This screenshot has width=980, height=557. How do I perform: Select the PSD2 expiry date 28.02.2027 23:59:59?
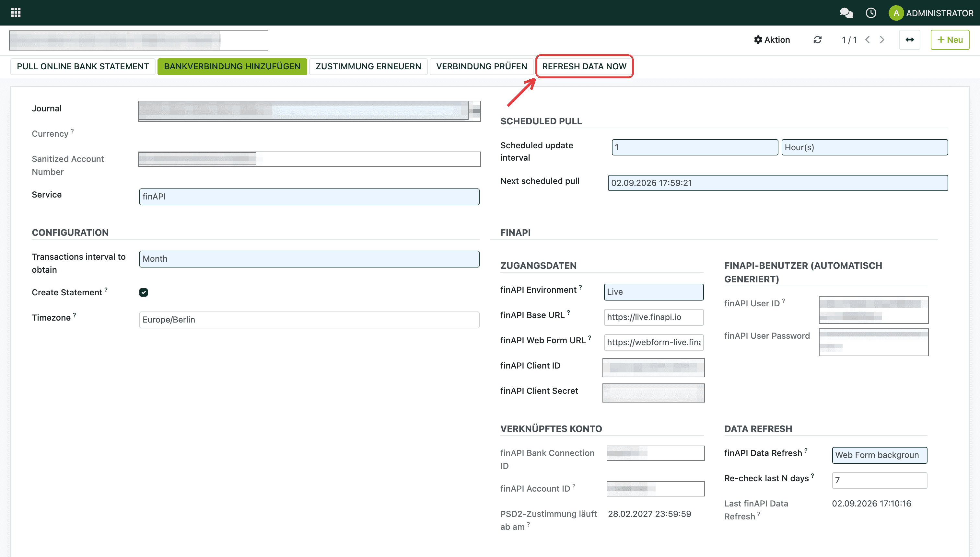[650, 514]
